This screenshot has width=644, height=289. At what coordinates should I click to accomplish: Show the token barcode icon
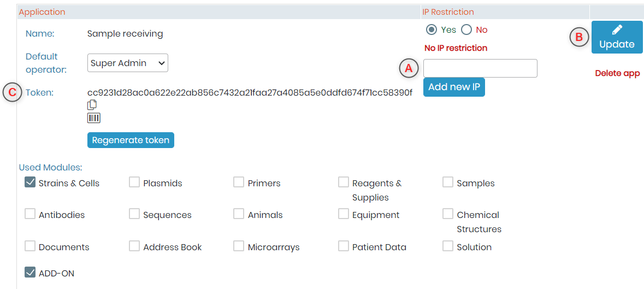tap(93, 118)
